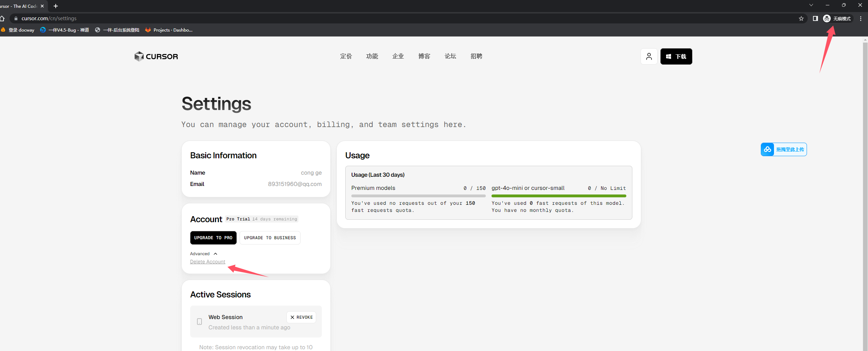Open the Projects Dashboard GitLab bookmark
The width and height of the screenshot is (868, 351).
pos(169,30)
